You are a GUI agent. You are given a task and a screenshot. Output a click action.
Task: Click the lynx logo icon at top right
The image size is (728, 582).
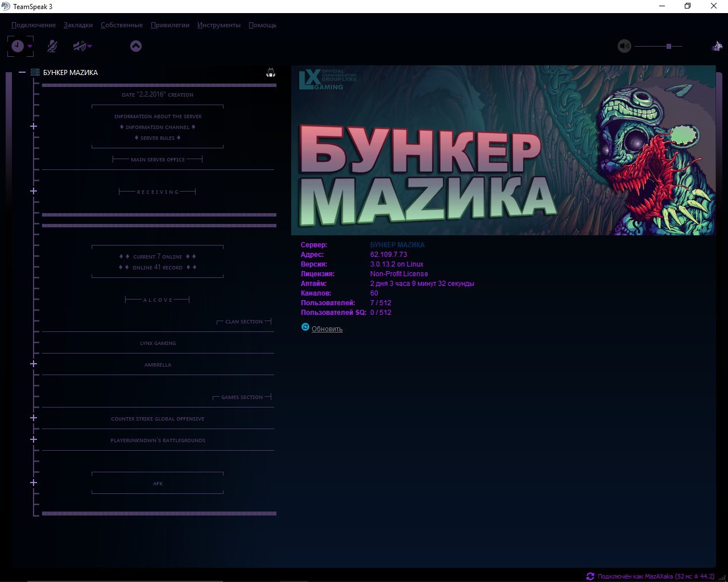pos(717,46)
